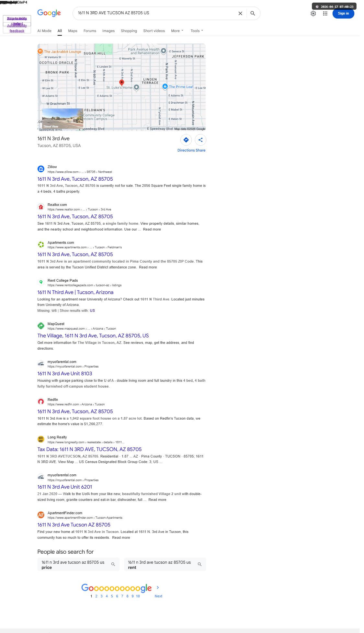
Task: Go to results page 10
Action: click(x=138, y=596)
